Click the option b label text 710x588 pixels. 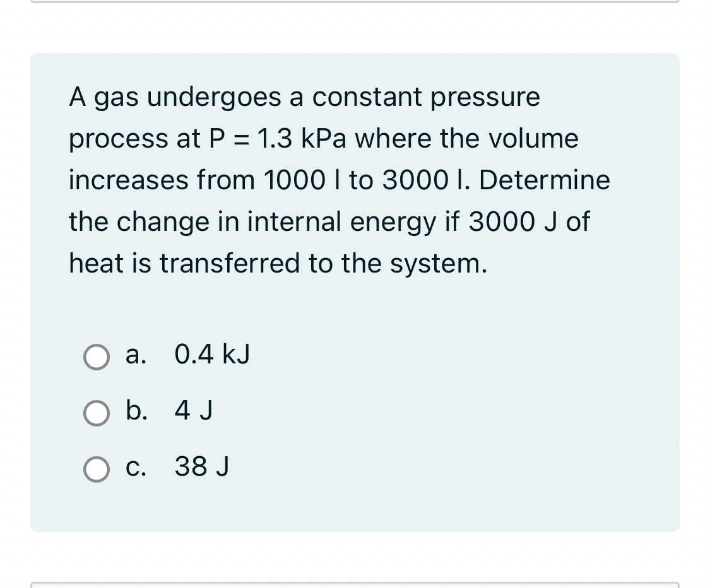pos(136,411)
